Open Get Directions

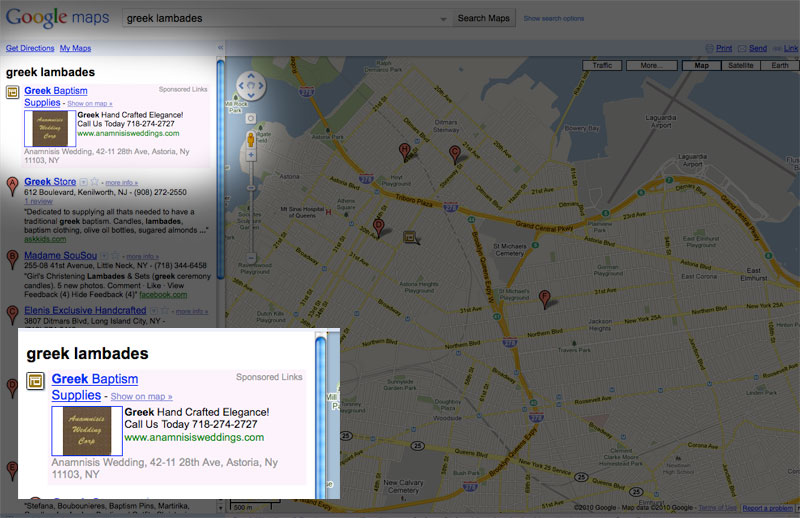pyautogui.click(x=30, y=48)
